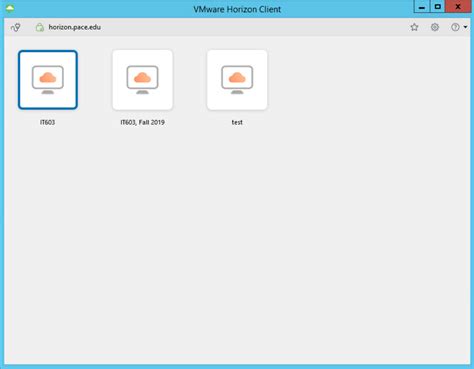Image resolution: width=474 pixels, height=369 pixels.
Task: Launch the test desktop pool
Action: pos(237,80)
